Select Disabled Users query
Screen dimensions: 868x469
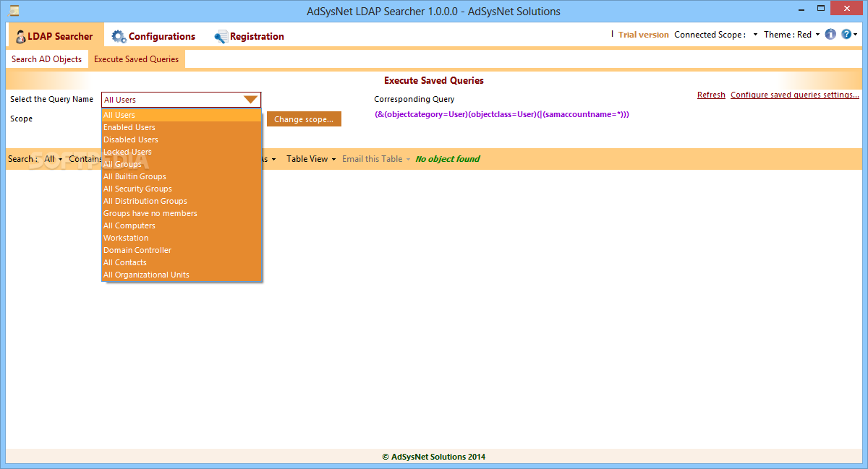[x=182, y=139]
